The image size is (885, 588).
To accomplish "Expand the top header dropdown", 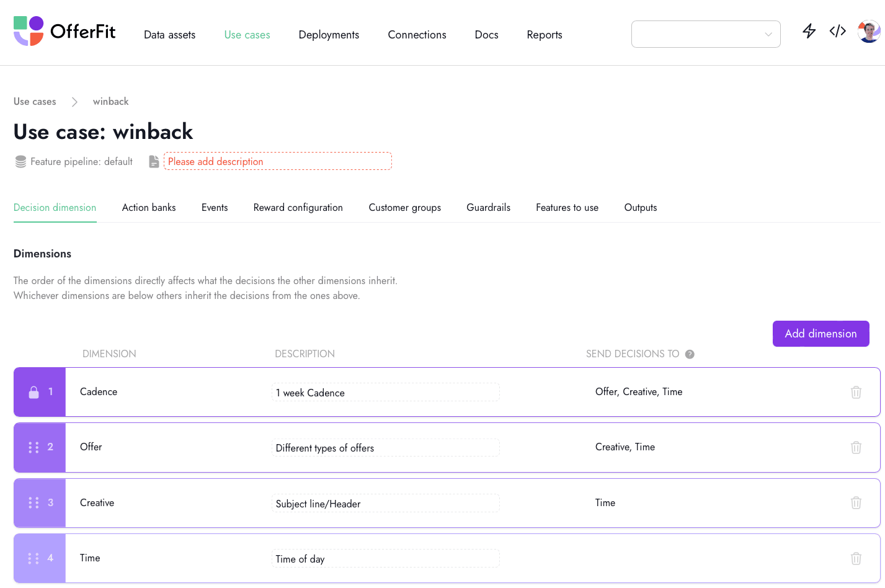I will tap(705, 34).
